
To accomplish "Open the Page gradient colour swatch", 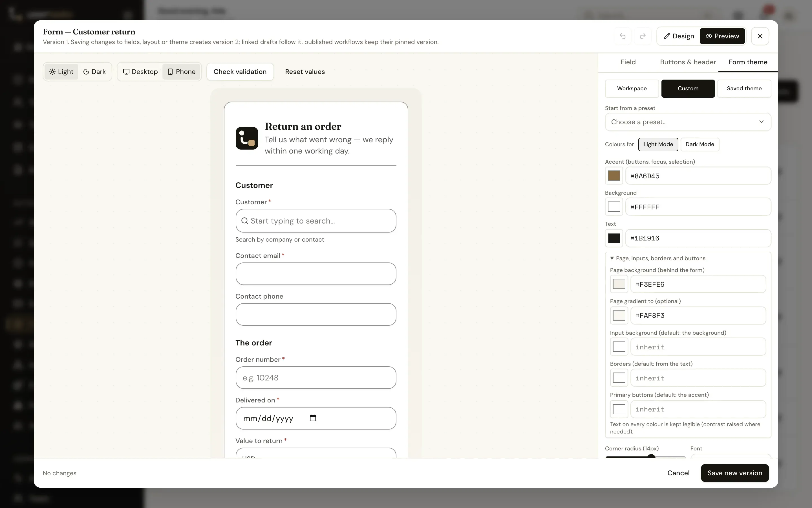I will pos(619,316).
